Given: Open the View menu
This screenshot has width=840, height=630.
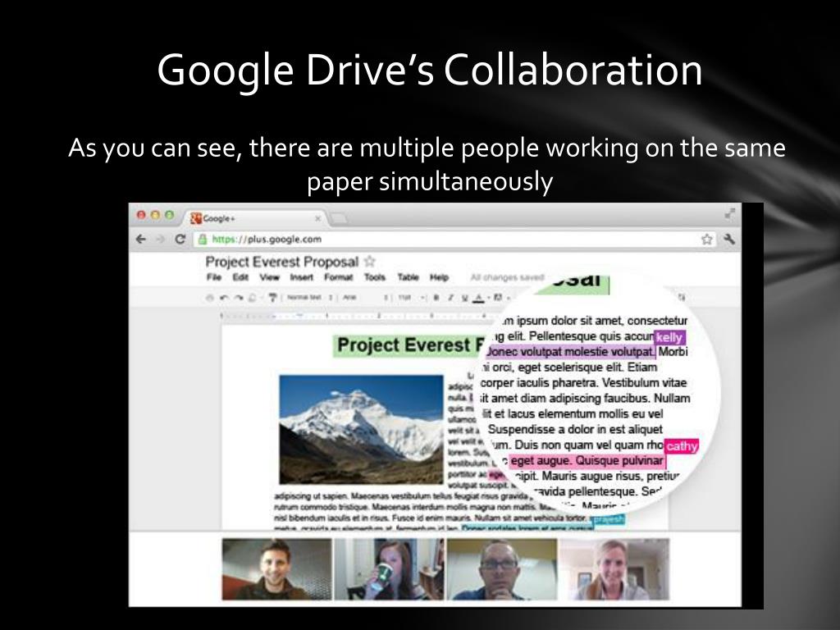Looking at the screenshot, I should coord(269,277).
